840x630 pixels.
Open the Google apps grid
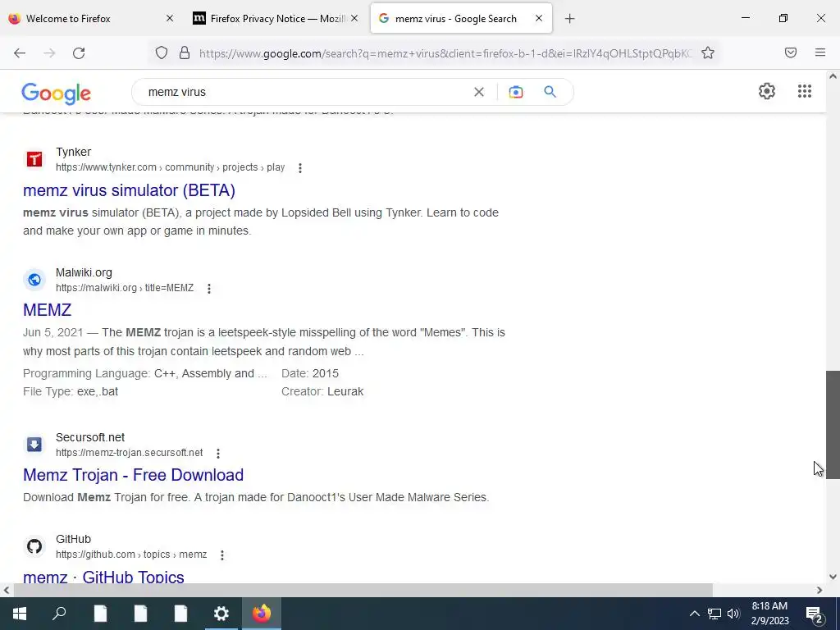(805, 91)
